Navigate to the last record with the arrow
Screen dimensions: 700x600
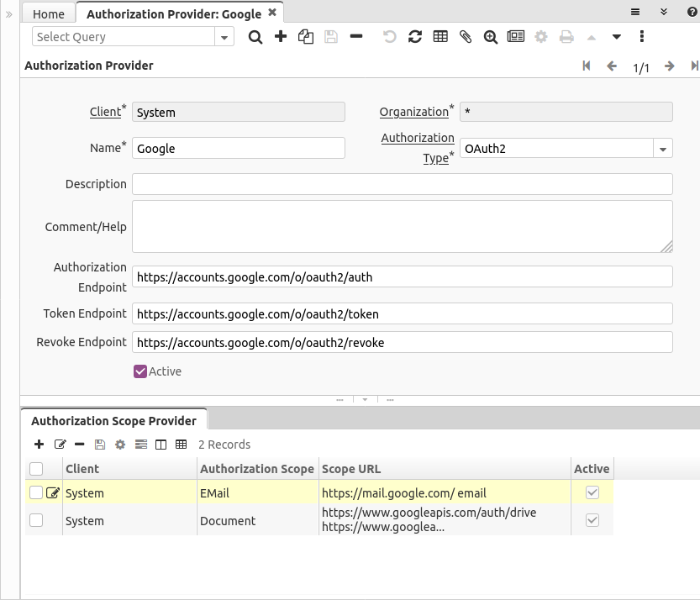[696, 66]
